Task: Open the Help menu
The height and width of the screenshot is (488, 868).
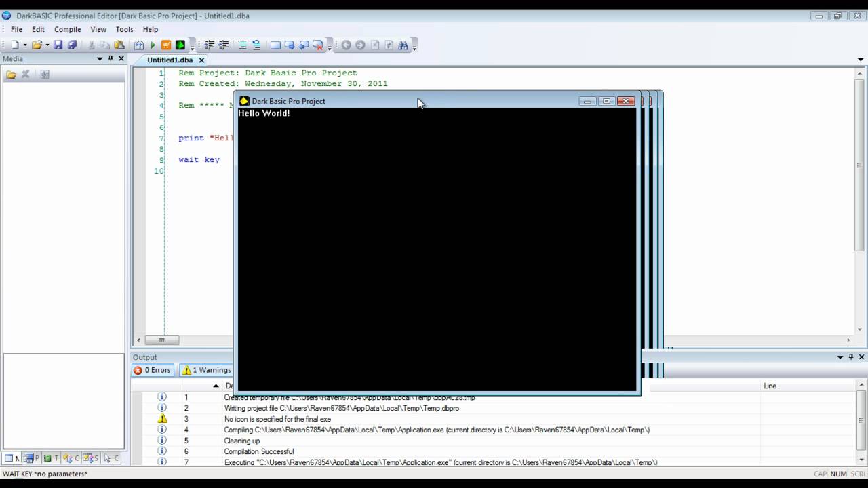Action: (x=151, y=29)
